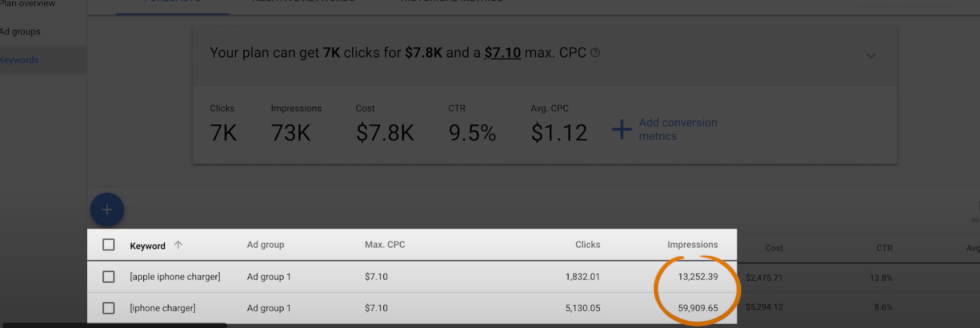Image resolution: width=980 pixels, height=328 pixels.
Task: Click the underlined $7.10 max CPC link
Action: coord(502,53)
